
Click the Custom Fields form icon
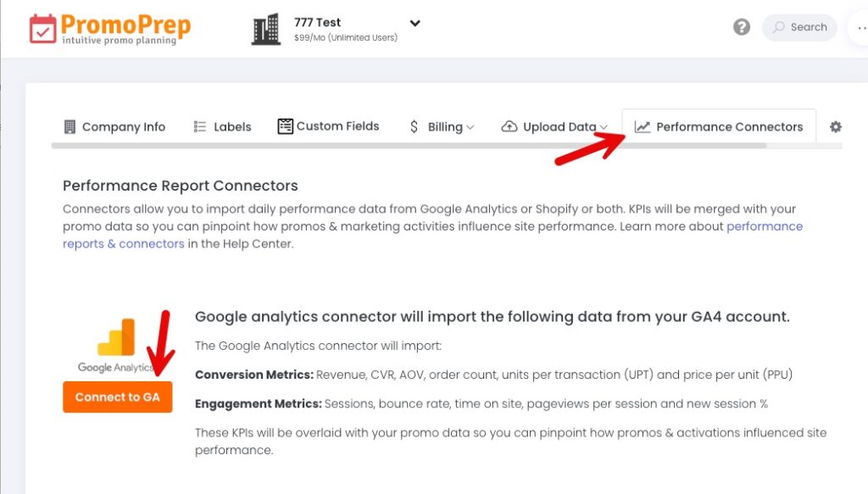coord(285,126)
